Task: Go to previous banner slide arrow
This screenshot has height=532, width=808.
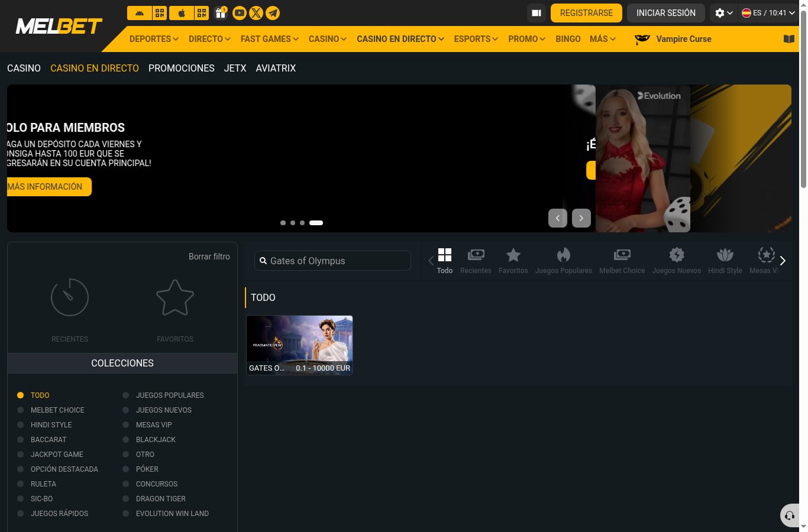Action: coord(558,218)
